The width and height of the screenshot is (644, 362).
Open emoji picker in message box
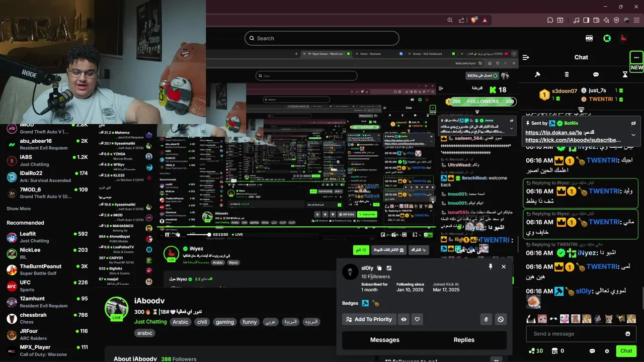pyautogui.click(x=628, y=334)
